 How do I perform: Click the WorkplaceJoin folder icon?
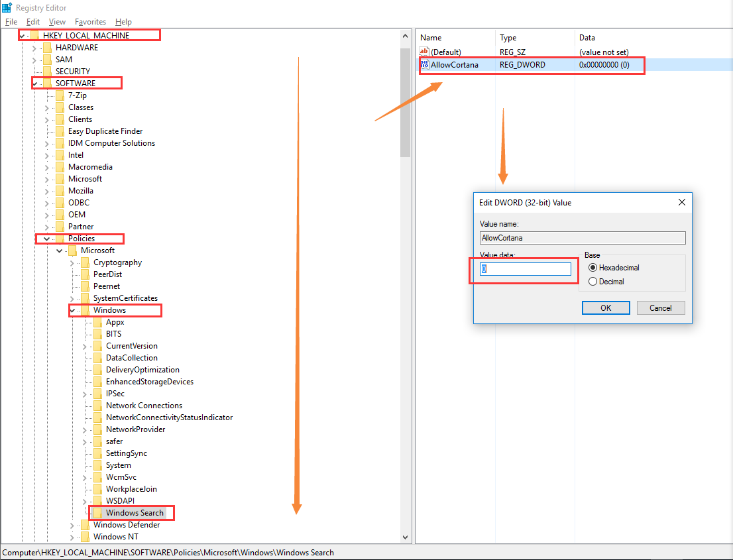click(97, 489)
